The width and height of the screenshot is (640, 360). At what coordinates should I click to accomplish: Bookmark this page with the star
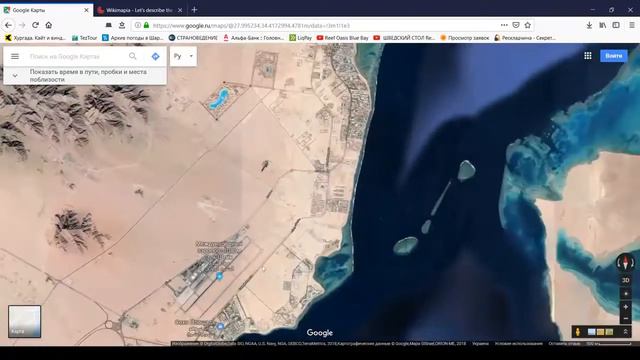(x=527, y=25)
